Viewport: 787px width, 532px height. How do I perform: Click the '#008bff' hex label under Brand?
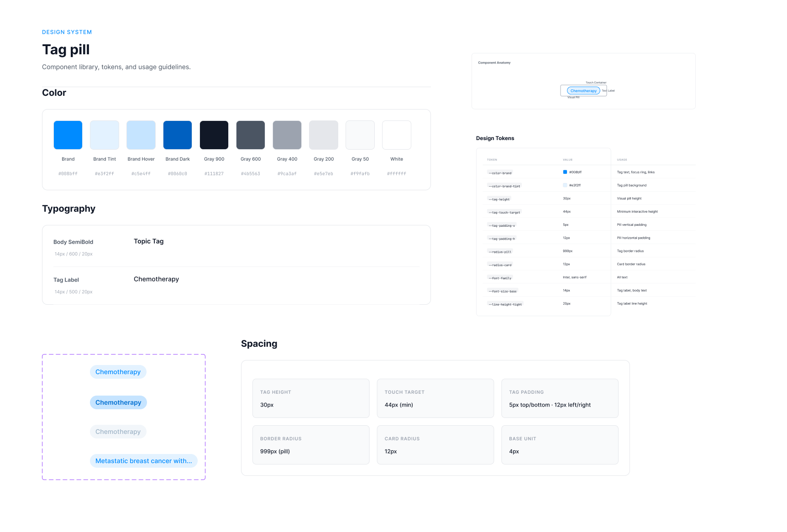[x=68, y=174]
